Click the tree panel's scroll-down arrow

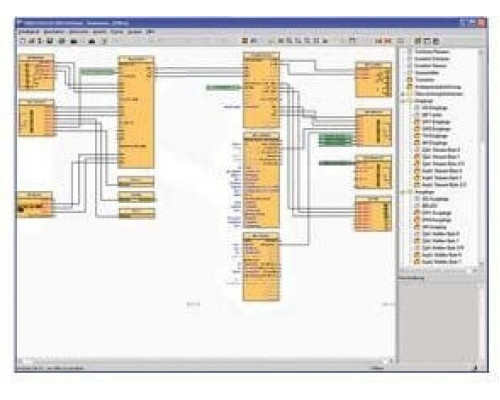pyautogui.click(x=481, y=263)
